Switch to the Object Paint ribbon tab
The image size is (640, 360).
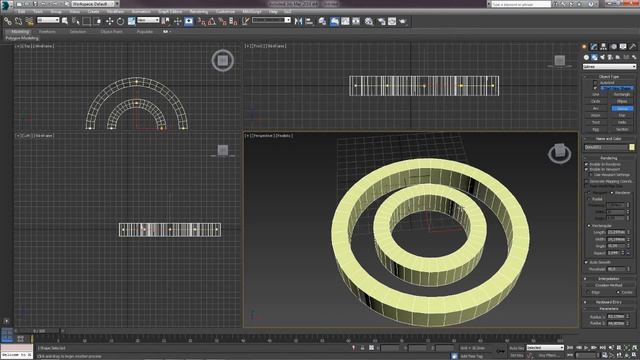(x=111, y=31)
